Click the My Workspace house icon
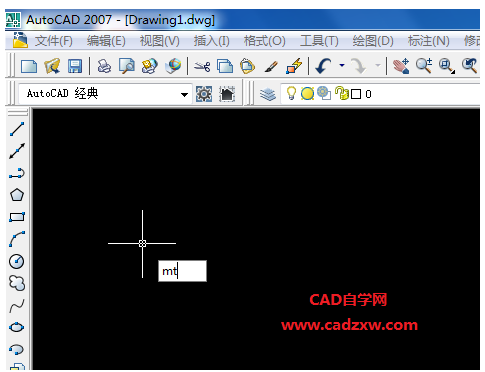 click(227, 94)
